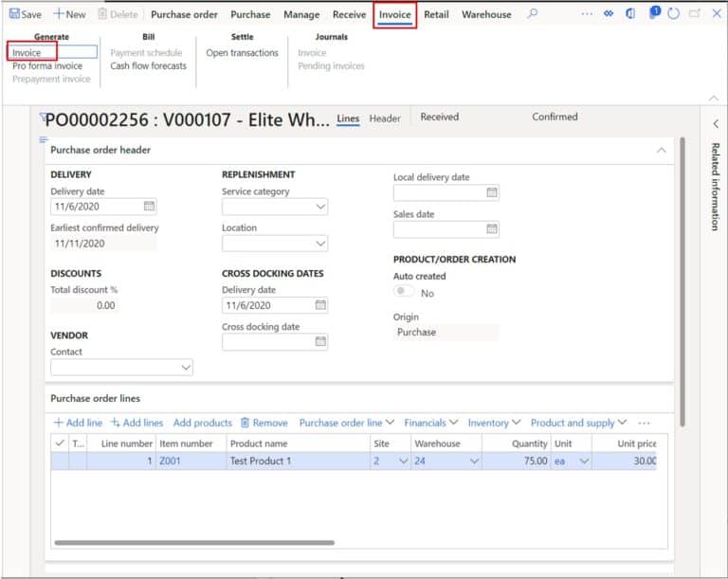
Task: Open the purchase order lines ellipsis menu
Action: 644,423
